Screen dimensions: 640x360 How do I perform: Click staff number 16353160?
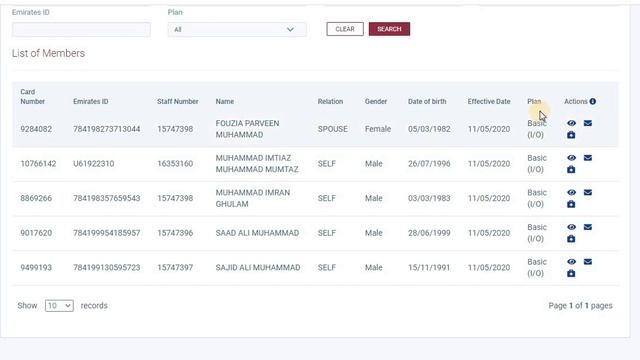[175, 164]
